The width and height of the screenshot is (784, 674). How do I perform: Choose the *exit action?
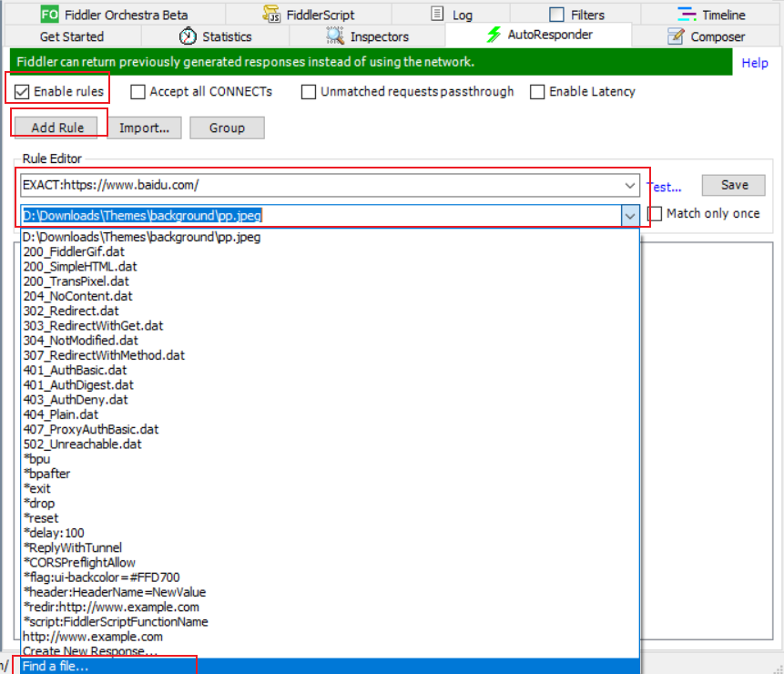330,488
